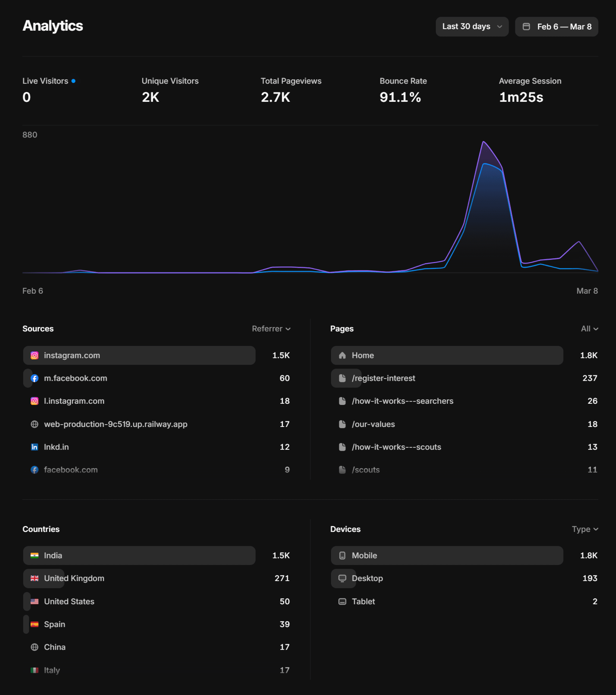
Task: Click the globe icon for railway.app source
Action: (34, 424)
